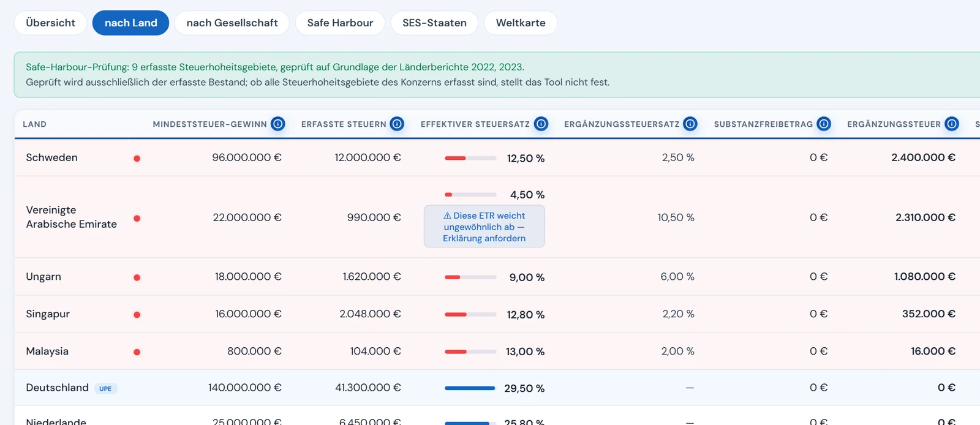Click info icon next to Erfasste Steuern
The height and width of the screenshot is (425, 980).
397,124
